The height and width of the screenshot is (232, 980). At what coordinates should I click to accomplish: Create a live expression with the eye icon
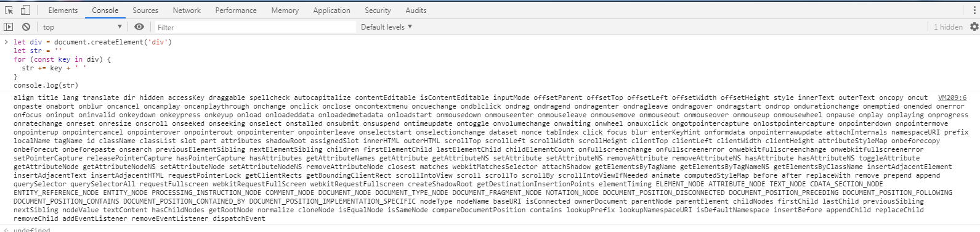[139, 27]
